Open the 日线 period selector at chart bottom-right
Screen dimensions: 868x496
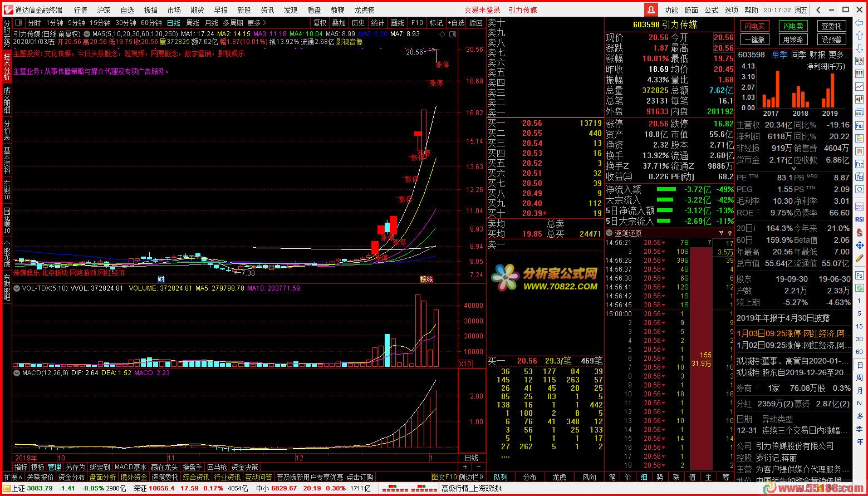[x=471, y=458]
